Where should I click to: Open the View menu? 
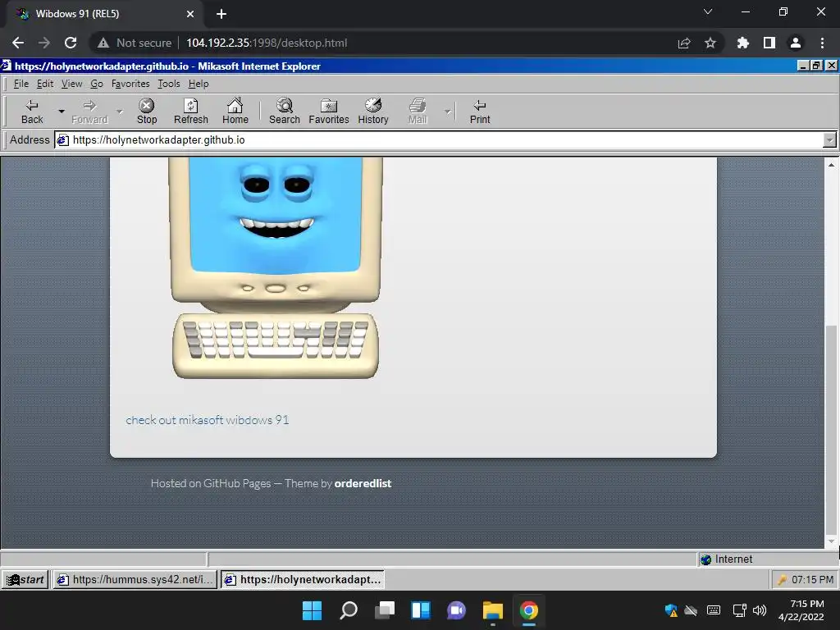pyautogui.click(x=72, y=84)
